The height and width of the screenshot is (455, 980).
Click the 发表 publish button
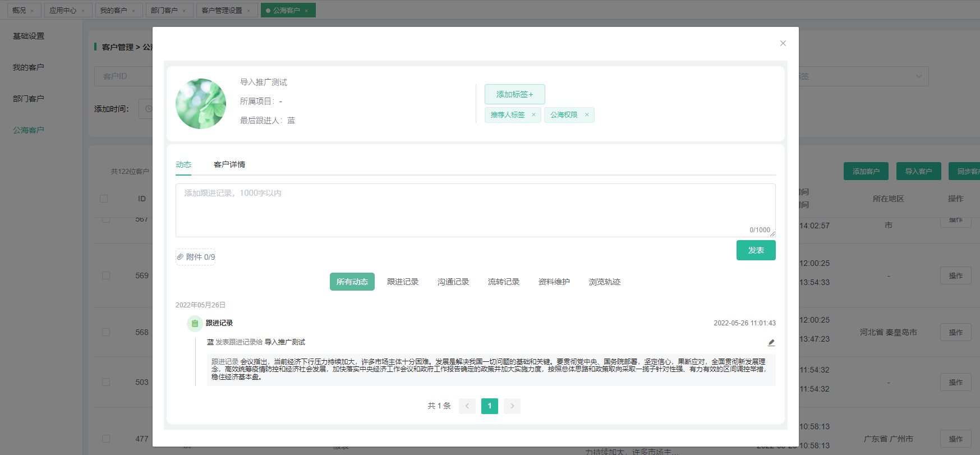(x=756, y=250)
